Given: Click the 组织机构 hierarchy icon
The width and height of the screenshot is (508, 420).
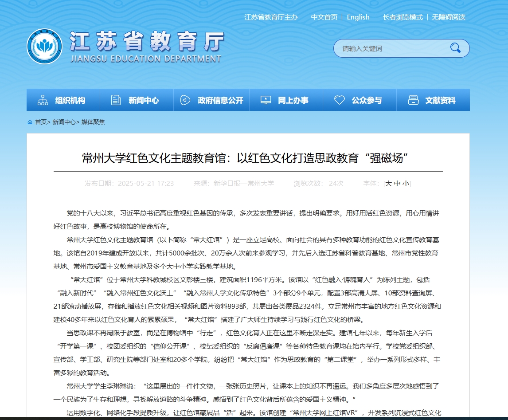Looking at the screenshot, I should 43,100.
